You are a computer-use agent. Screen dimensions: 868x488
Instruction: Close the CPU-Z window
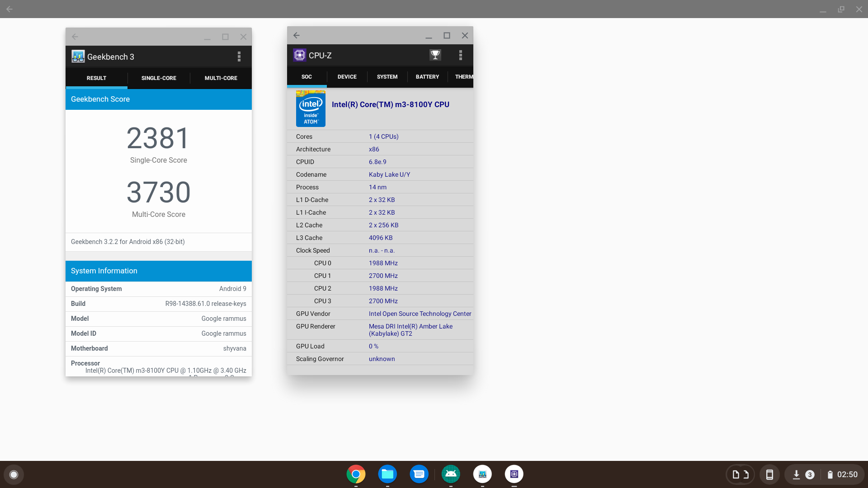pyautogui.click(x=465, y=35)
